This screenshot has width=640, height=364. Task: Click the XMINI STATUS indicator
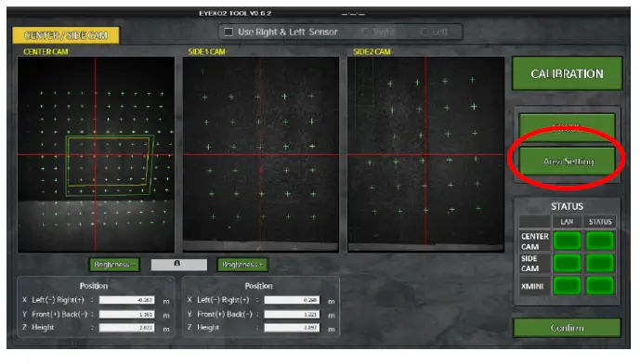tap(599, 286)
